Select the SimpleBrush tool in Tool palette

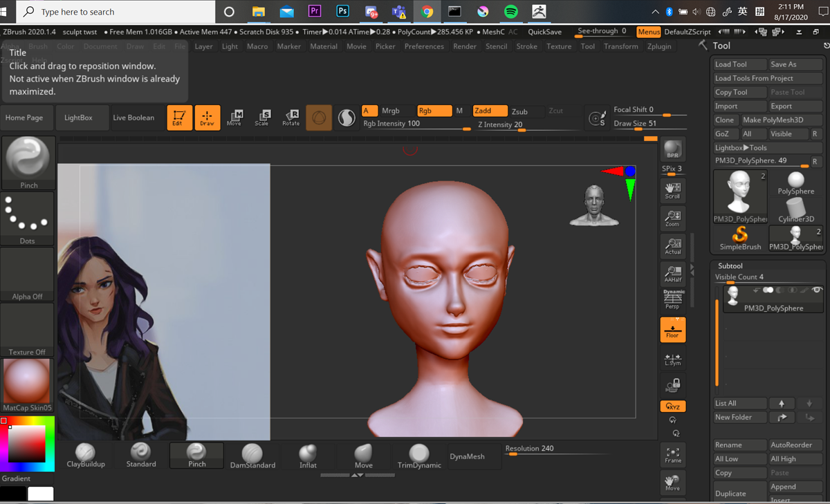(x=740, y=239)
